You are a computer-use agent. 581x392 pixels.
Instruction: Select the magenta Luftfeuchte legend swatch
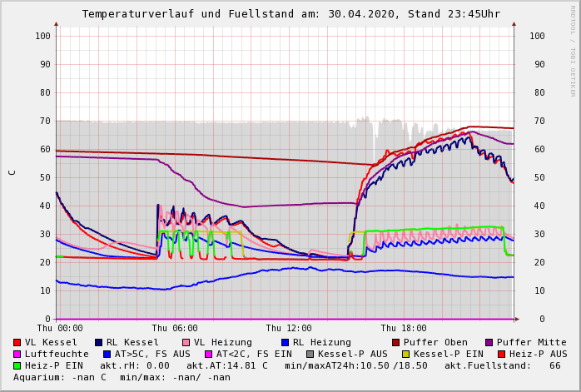[x=17, y=355]
